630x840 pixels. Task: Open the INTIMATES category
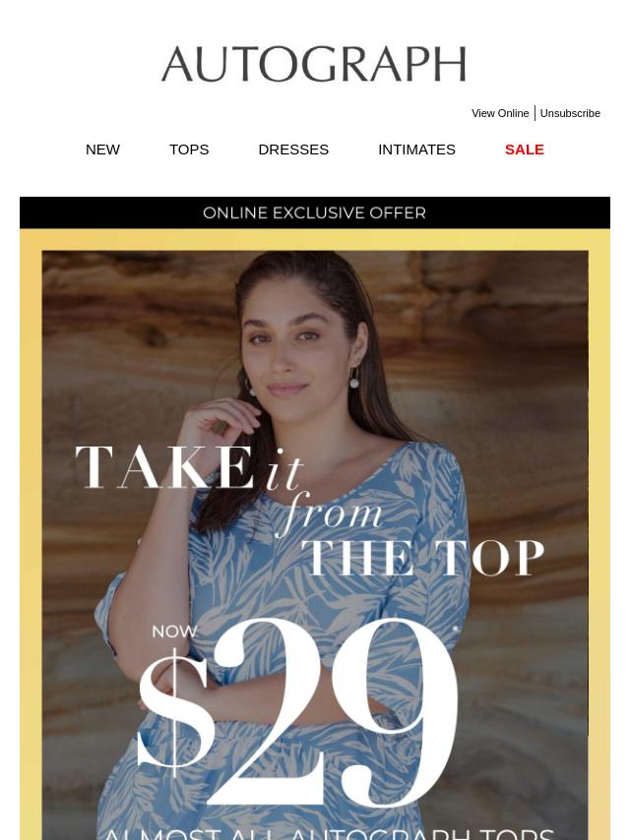pyautogui.click(x=416, y=150)
